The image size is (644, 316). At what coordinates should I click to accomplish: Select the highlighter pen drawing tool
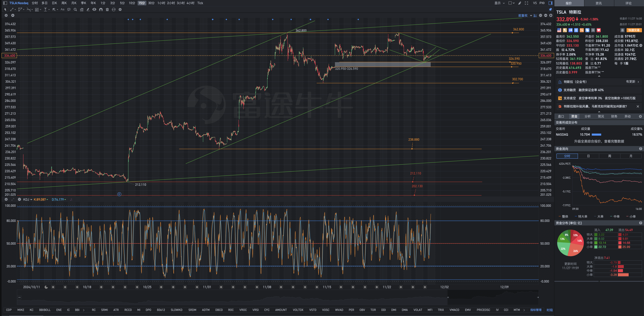tap(88, 9)
